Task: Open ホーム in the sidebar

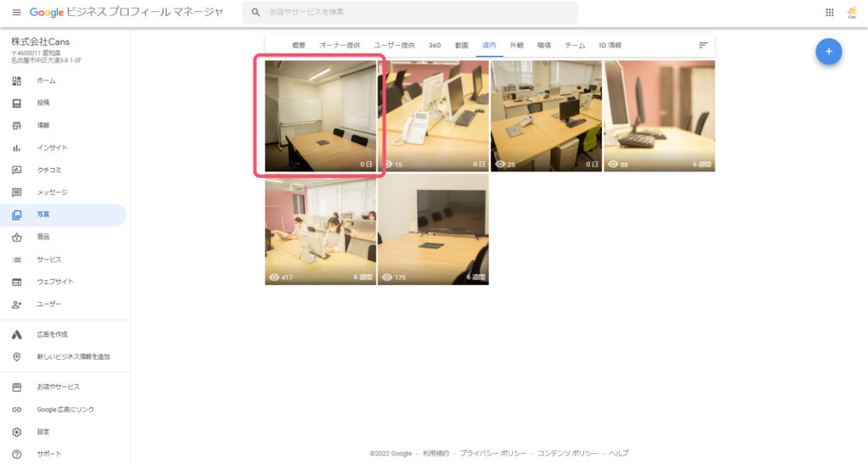Action: 46,81
